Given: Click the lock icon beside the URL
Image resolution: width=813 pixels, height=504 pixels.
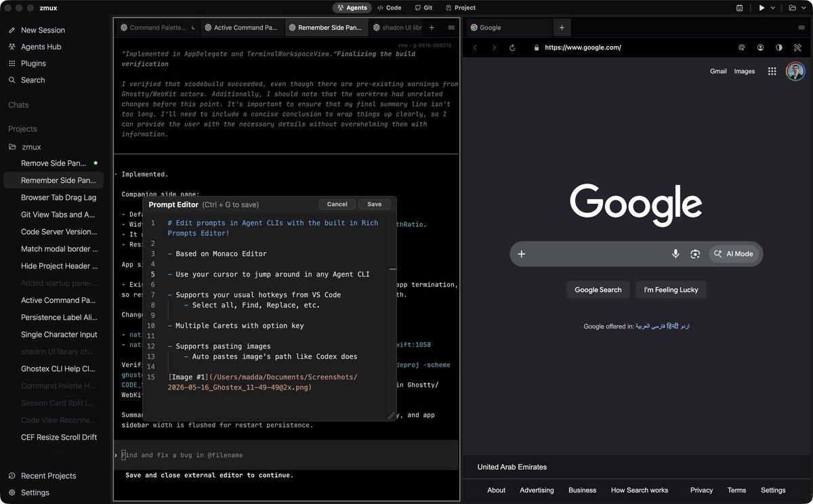Looking at the screenshot, I should (x=537, y=47).
